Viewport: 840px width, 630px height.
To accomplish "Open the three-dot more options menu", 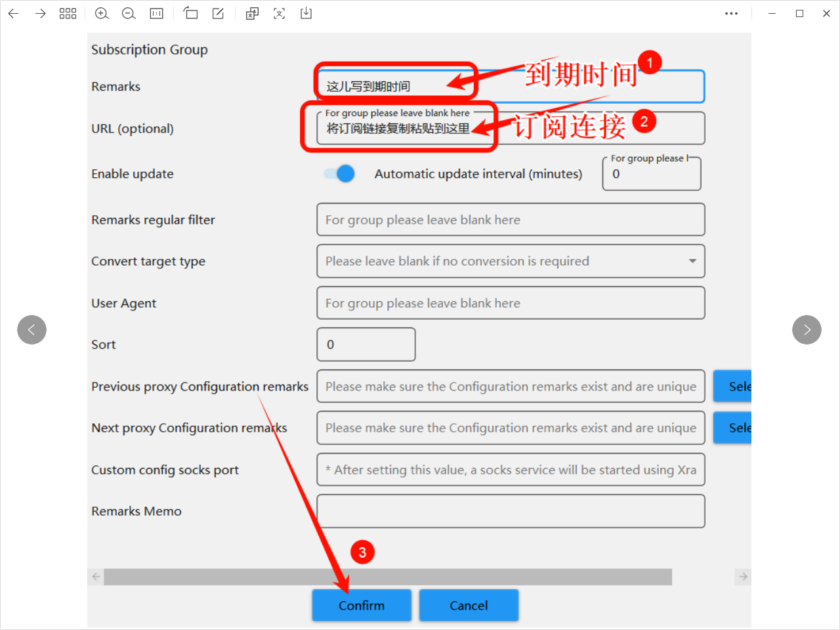I will coord(731,13).
